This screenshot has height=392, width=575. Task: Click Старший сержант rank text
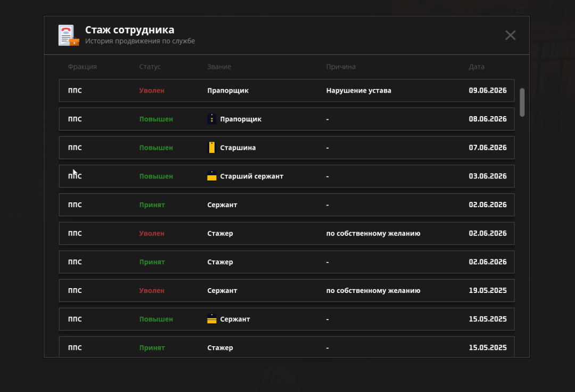251,176
